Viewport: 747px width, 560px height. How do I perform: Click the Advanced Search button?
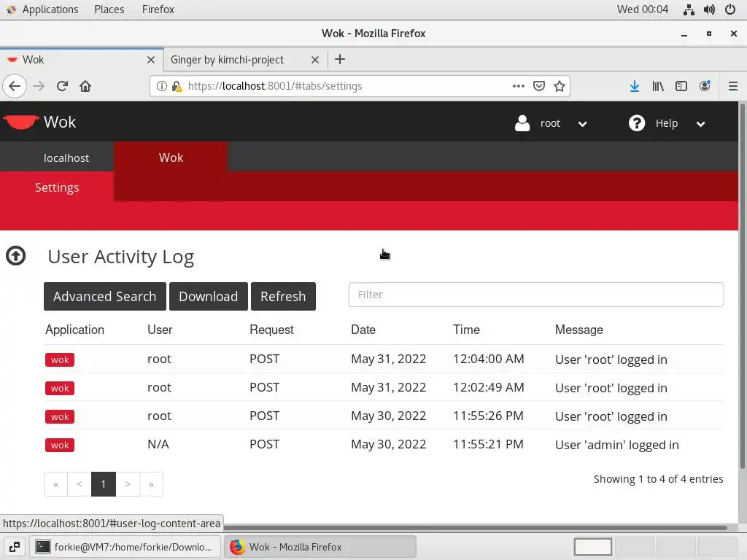[x=105, y=296]
